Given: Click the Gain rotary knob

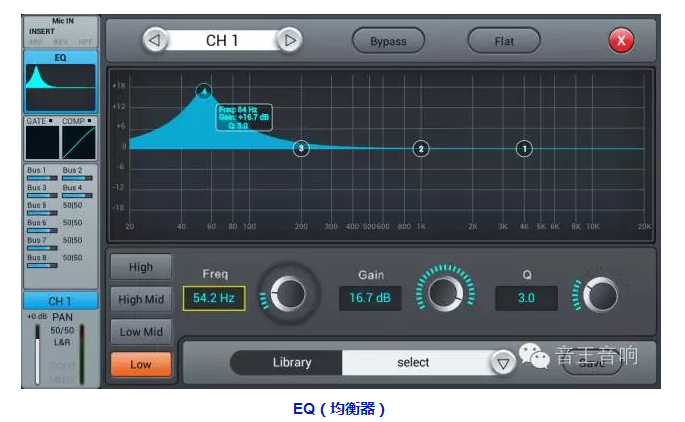Looking at the screenshot, I should click(x=443, y=294).
